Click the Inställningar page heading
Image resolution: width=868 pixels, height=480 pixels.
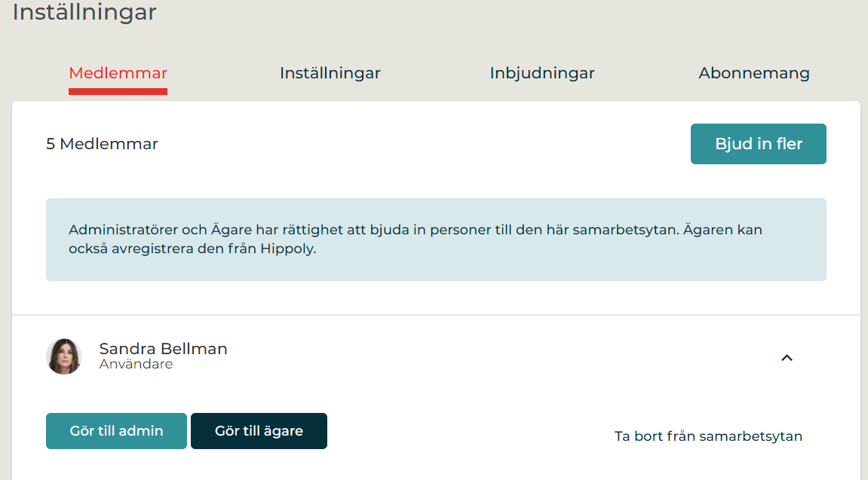(x=84, y=13)
